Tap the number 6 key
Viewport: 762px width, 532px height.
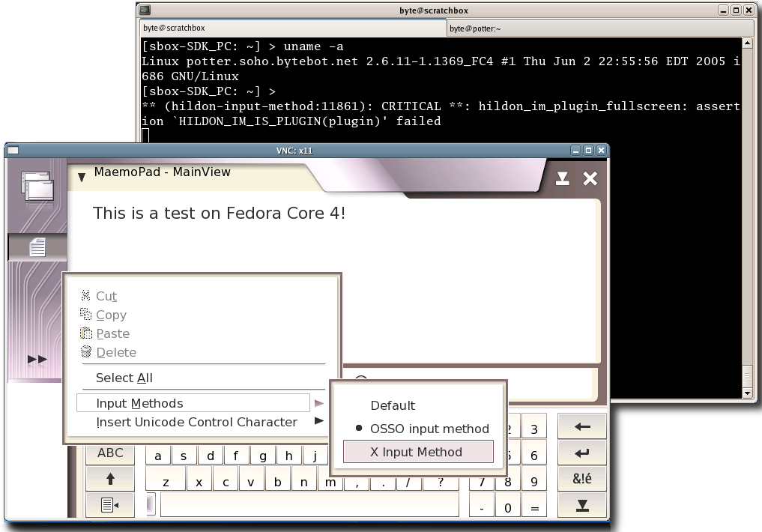[x=534, y=454]
